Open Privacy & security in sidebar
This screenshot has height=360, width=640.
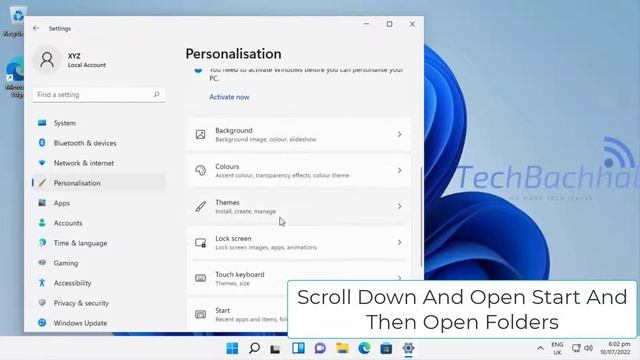[x=99, y=303]
